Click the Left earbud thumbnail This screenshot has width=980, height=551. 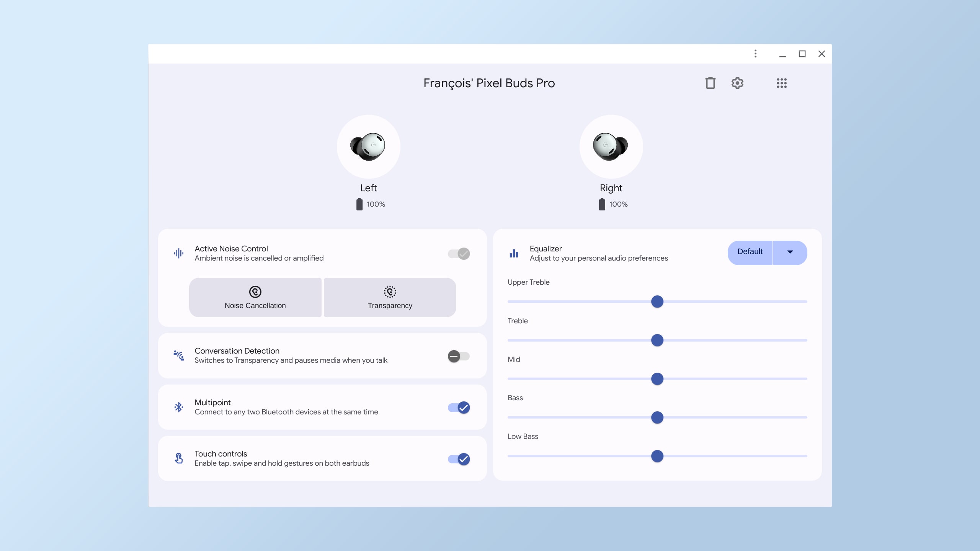368,146
